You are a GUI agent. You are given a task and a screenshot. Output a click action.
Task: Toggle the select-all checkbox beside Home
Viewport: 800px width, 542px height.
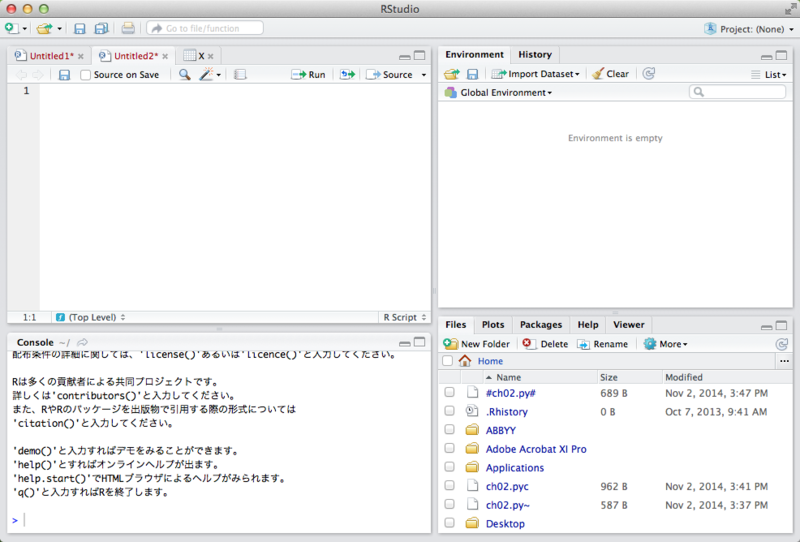[x=447, y=361]
